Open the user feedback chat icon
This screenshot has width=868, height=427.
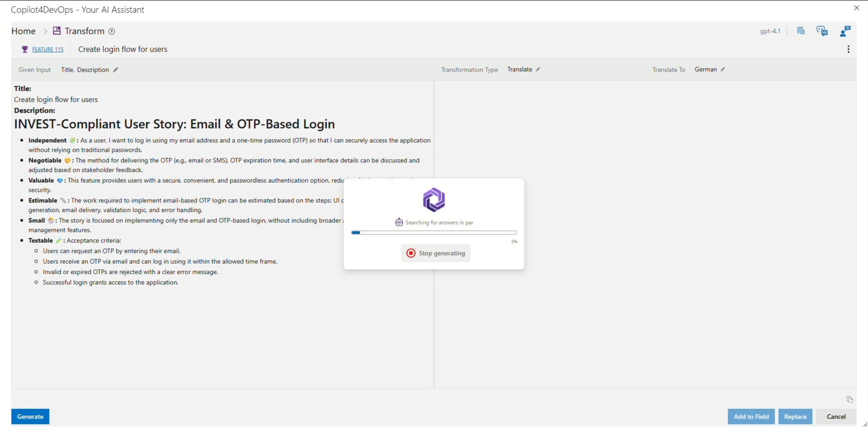point(845,31)
